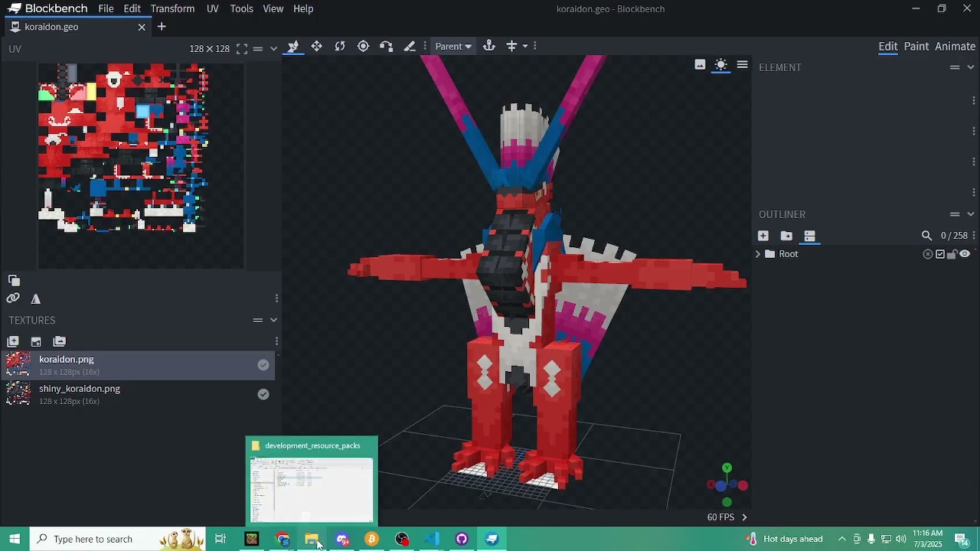Screen dimensions: 980x551
Task: Open a new tab with plus button
Action: [x=162, y=27]
